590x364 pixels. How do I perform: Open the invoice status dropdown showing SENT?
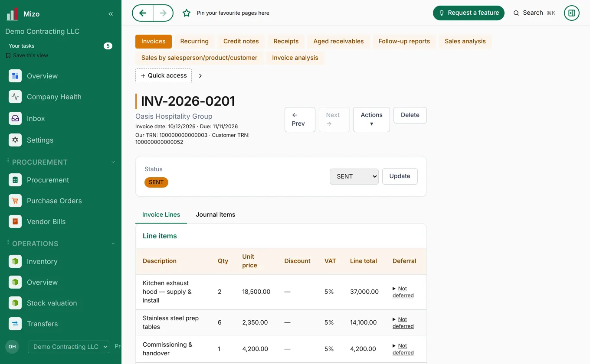coord(354,176)
